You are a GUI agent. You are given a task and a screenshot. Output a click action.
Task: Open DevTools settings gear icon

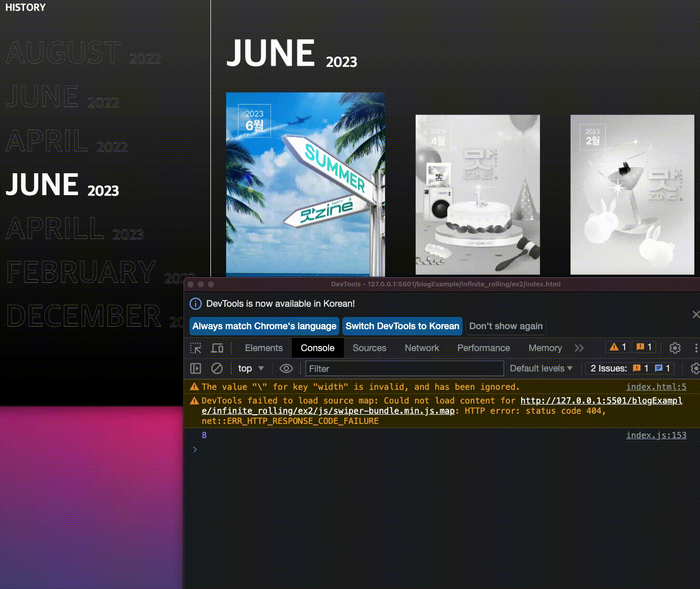coord(675,348)
